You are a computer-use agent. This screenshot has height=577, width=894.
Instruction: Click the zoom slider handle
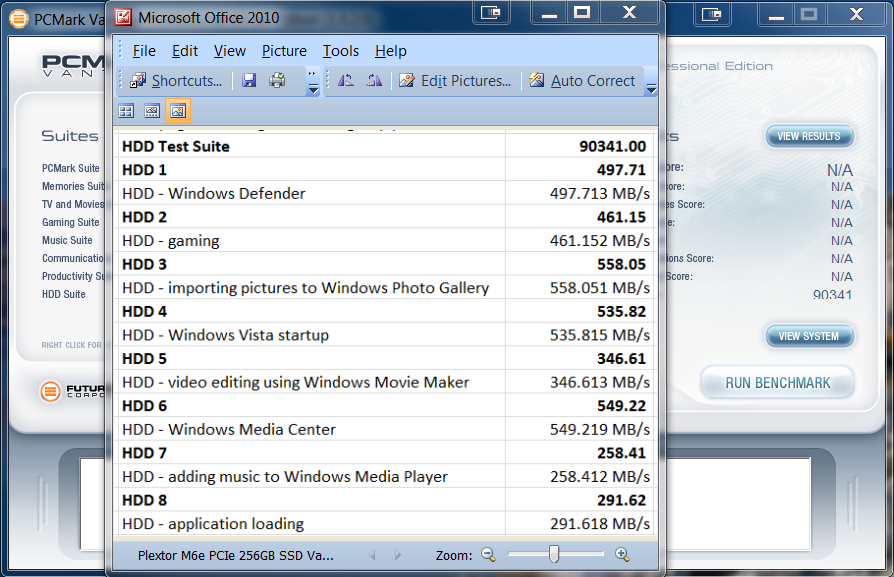pyautogui.click(x=553, y=554)
